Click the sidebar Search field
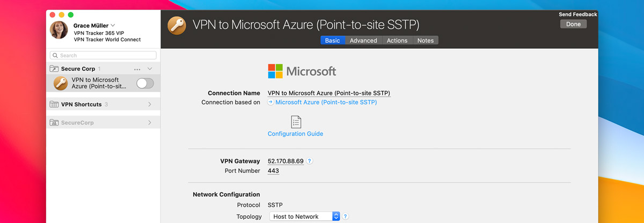 103,55
